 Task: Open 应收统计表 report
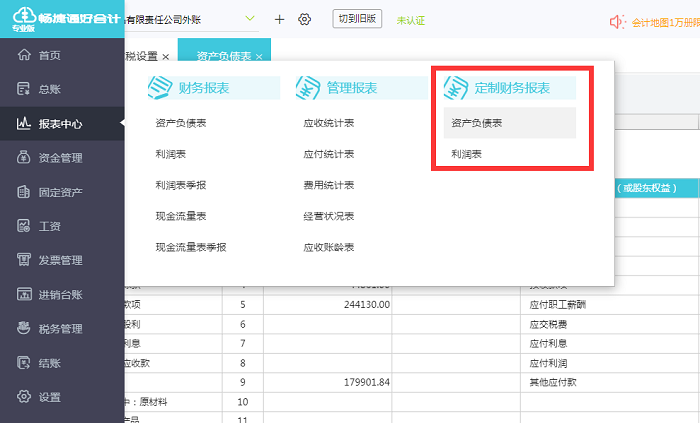point(329,123)
